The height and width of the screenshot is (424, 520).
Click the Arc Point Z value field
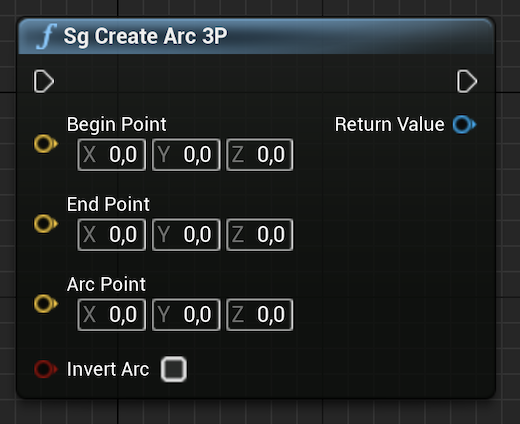(260, 315)
